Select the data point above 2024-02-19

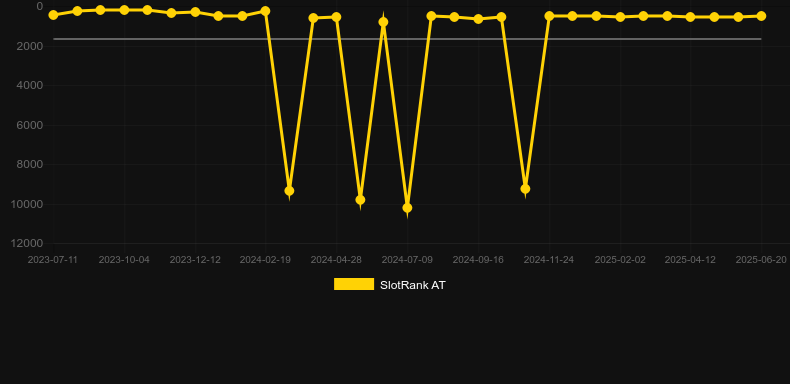pos(266,11)
